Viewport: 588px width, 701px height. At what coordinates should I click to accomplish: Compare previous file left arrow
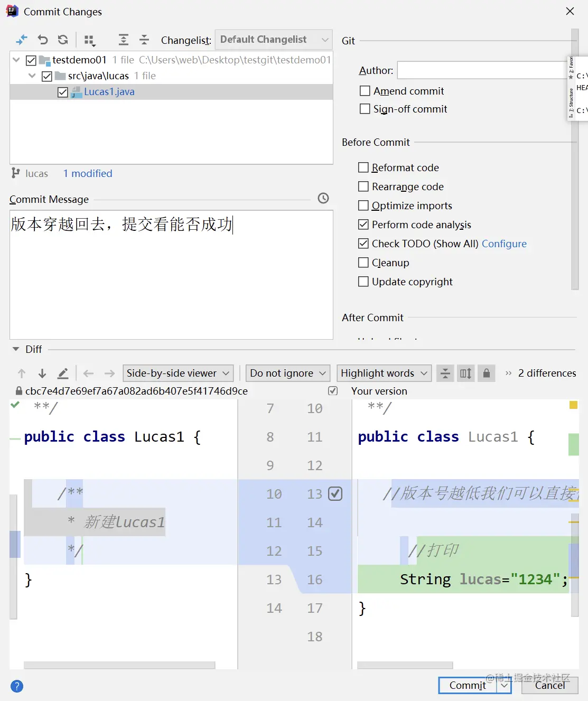pos(89,373)
